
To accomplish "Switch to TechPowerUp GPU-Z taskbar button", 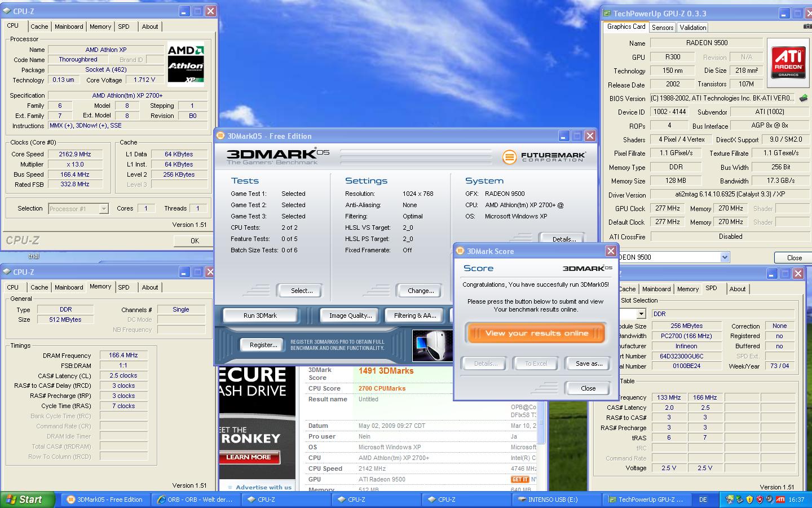I will tap(647, 500).
